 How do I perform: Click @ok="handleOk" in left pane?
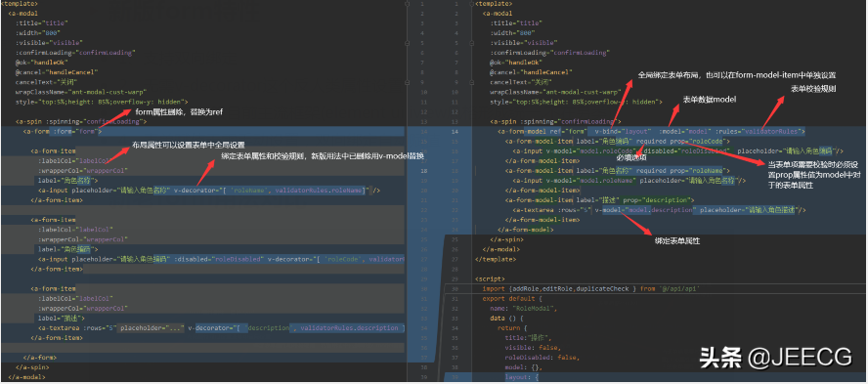pyautogui.click(x=41, y=62)
